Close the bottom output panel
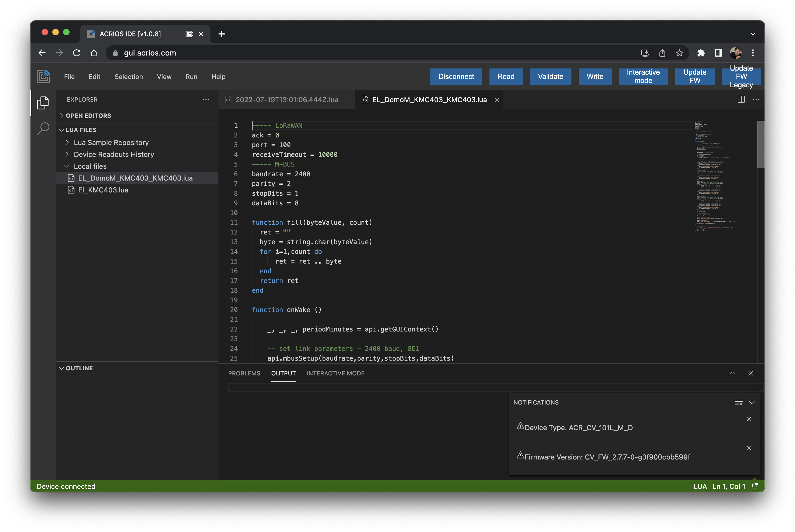 [x=751, y=373]
